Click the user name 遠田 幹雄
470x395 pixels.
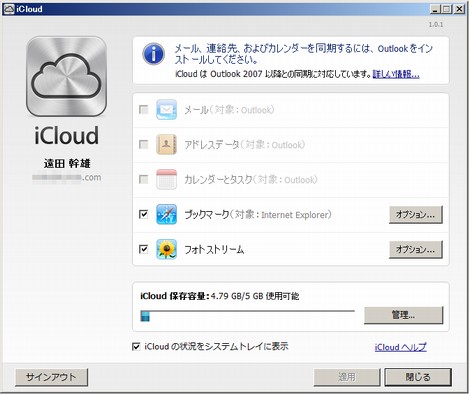pyautogui.click(x=67, y=163)
